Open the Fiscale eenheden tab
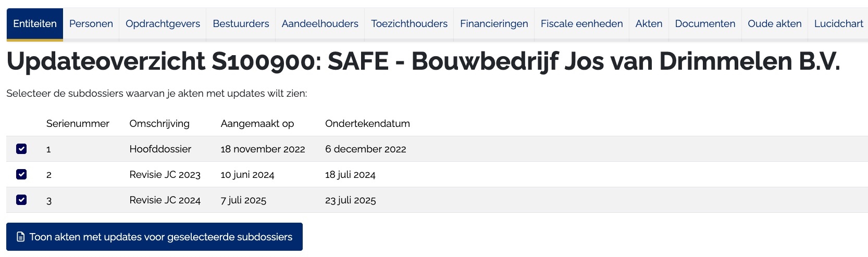This screenshot has height=257, width=868. (x=581, y=24)
